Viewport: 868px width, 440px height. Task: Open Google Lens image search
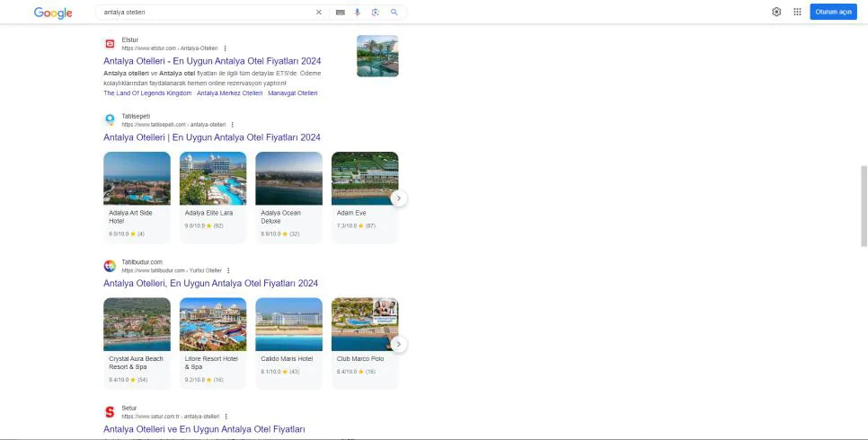point(376,13)
